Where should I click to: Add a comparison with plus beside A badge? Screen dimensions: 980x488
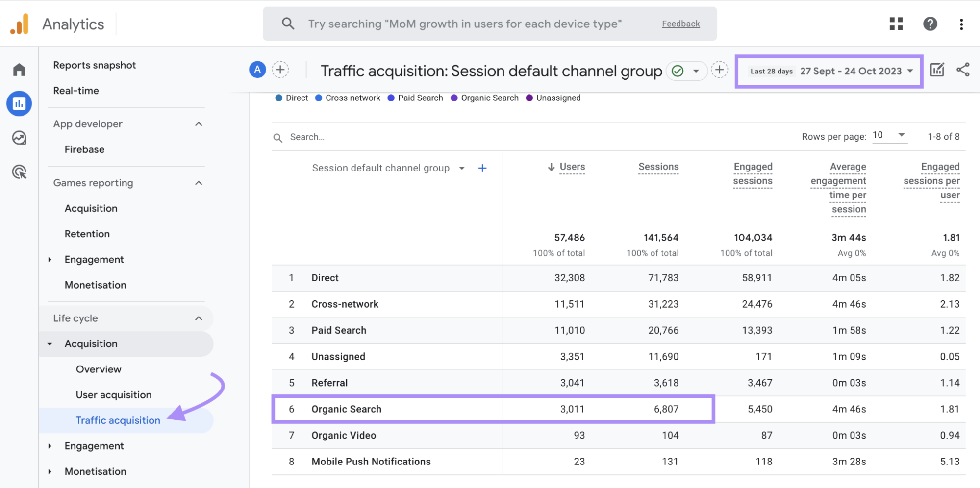[x=280, y=70]
